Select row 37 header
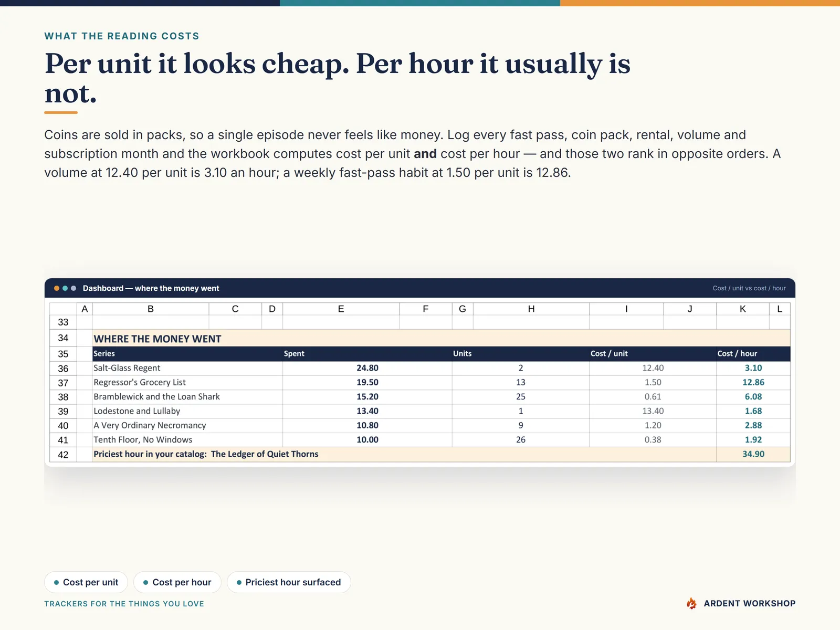The height and width of the screenshot is (630, 840). coord(63,383)
